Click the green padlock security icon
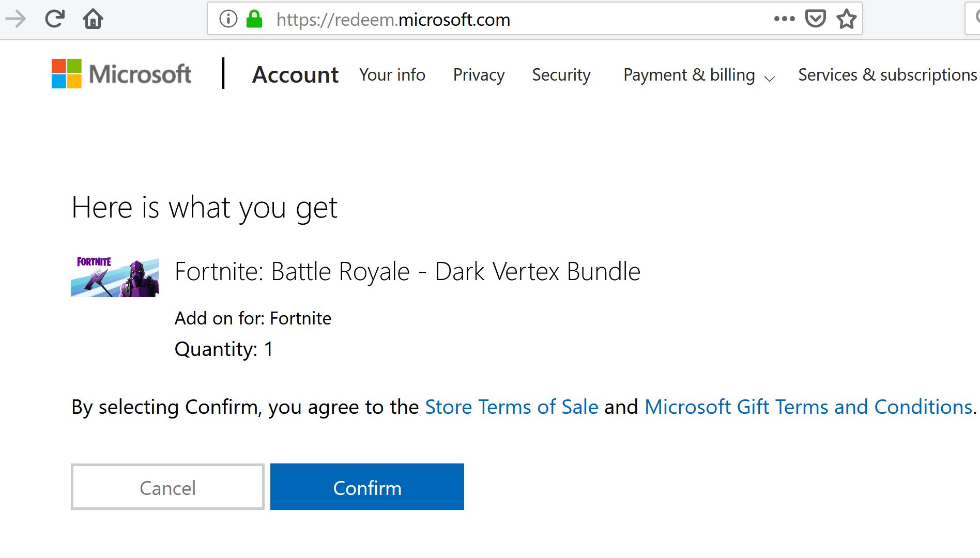Viewport: 980px width, 558px height. pos(254,19)
